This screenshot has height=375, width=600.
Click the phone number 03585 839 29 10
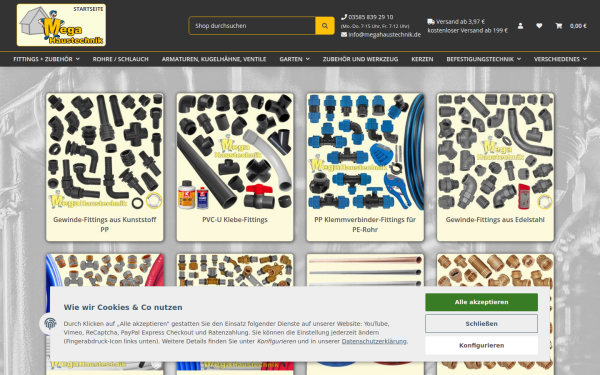coord(371,17)
